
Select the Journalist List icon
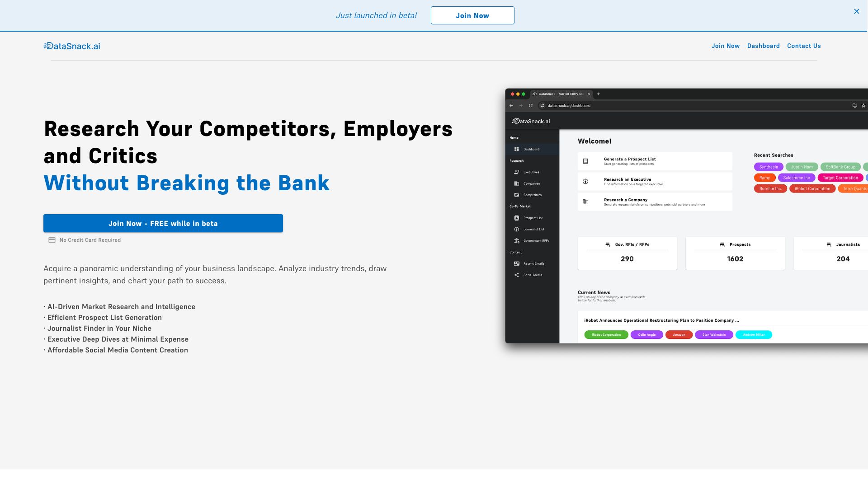(517, 230)
